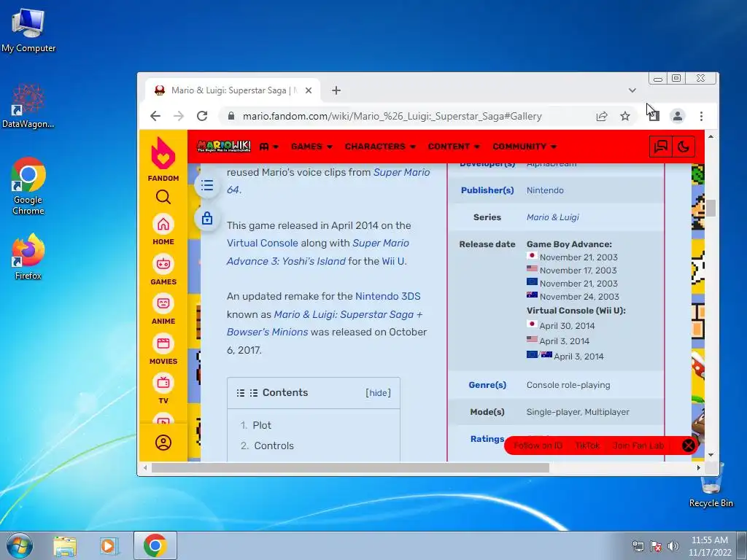This screenshot has height=560, width=747.
Task: Select the Mario & Luigi: Superstar Saga tab
Action: click(233, 90)
